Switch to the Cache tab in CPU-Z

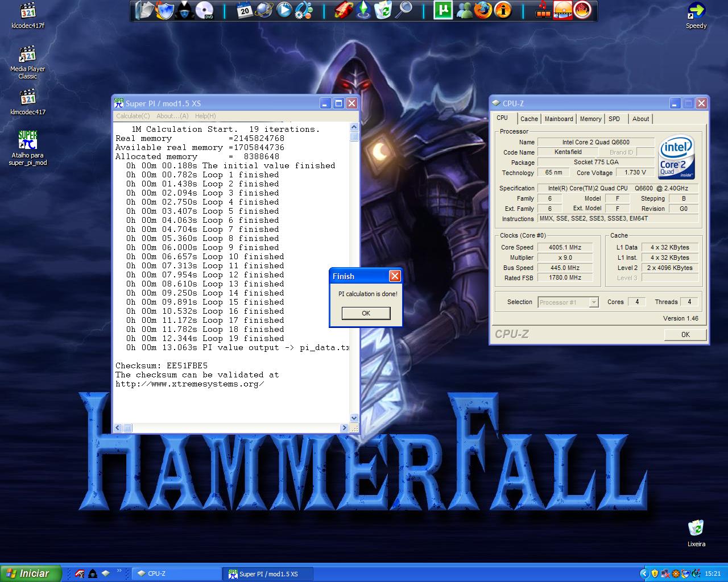(529, 119)
